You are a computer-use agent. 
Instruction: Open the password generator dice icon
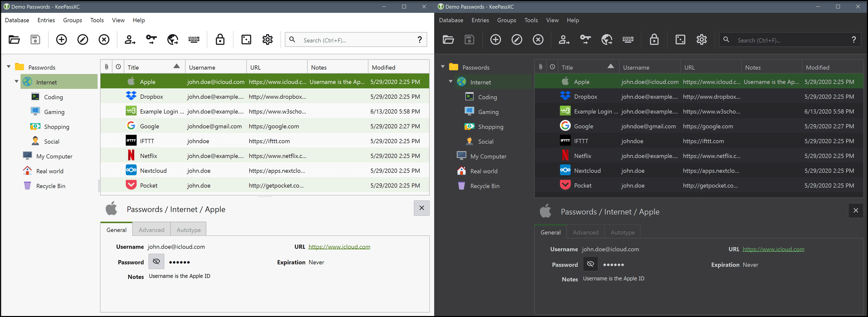tap(246, 40)
